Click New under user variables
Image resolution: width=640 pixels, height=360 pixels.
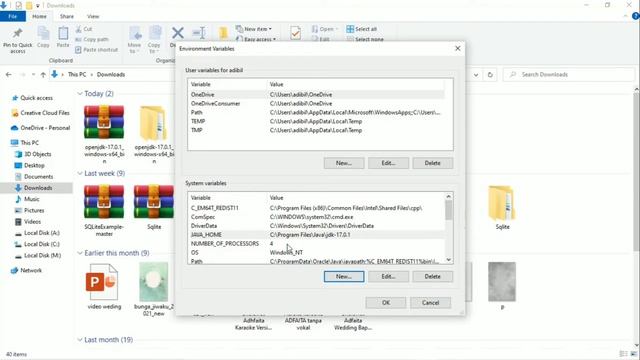pos(344,163)
